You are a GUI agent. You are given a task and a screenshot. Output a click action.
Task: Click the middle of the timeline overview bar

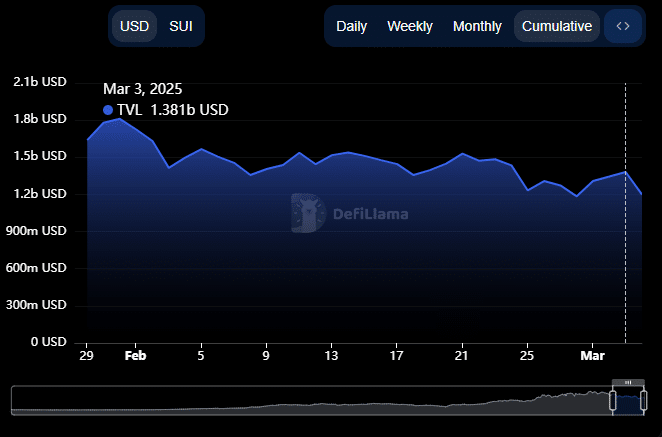[330, 401]
